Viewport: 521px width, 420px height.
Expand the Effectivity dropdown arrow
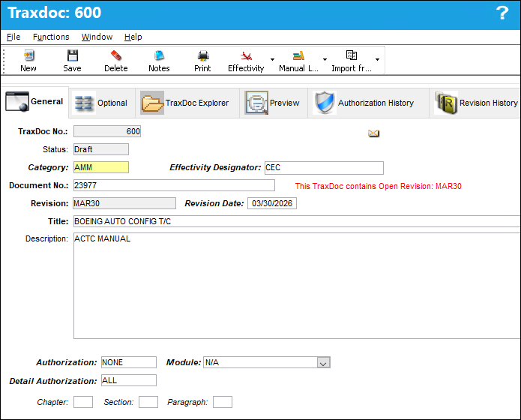pyautogui.click(x=272, y=59)
